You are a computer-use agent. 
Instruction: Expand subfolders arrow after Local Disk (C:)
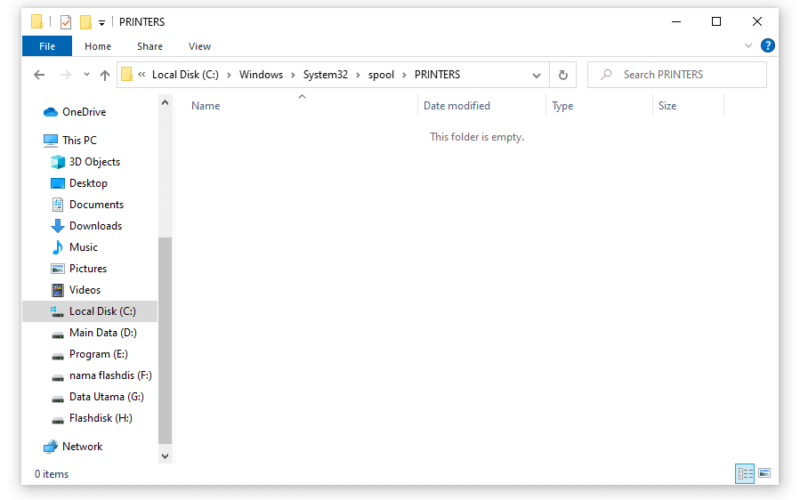click(x=229, y=75)
